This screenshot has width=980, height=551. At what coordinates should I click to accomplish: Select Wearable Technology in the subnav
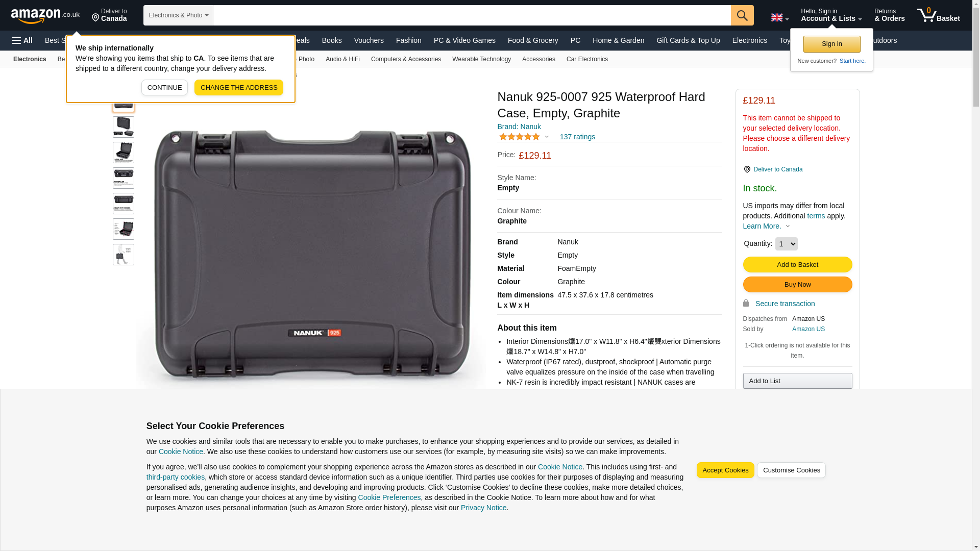pos(481,59)
